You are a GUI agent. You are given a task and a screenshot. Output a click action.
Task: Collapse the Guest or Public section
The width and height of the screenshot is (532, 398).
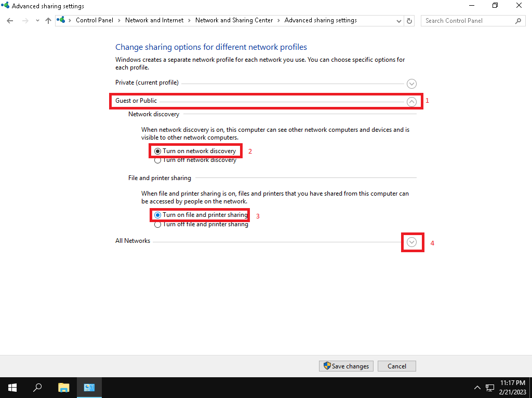(x=411, y=102)
